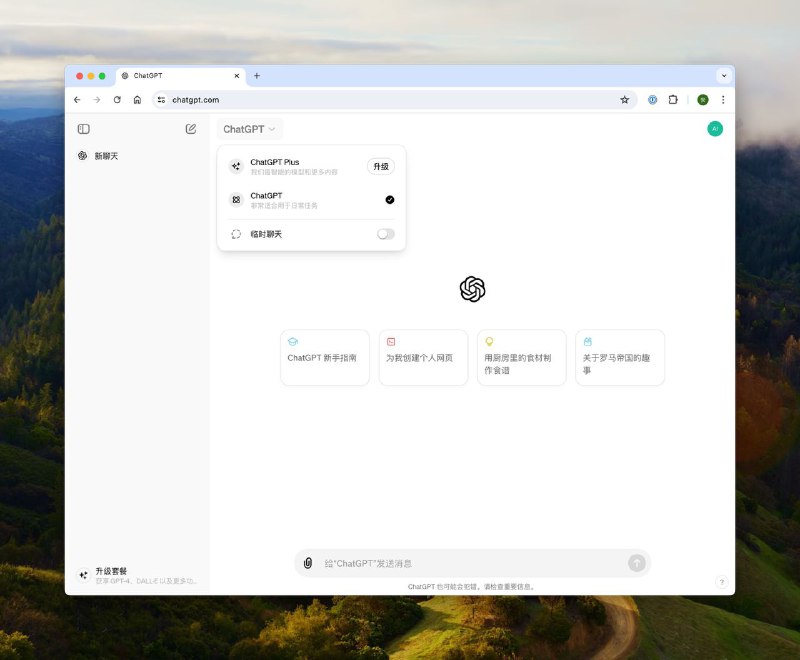
Task: Start a new chat with compose icon
Action: [191, 129]
